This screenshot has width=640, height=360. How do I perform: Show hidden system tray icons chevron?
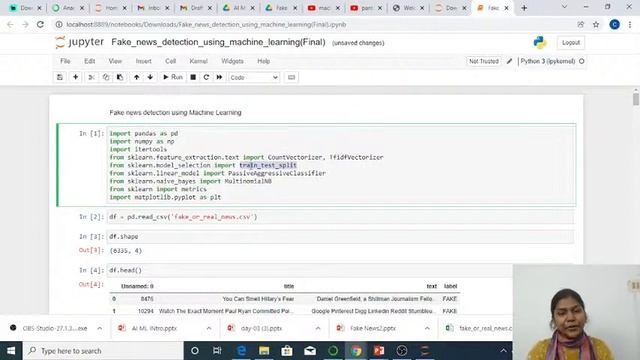(503, 351)
